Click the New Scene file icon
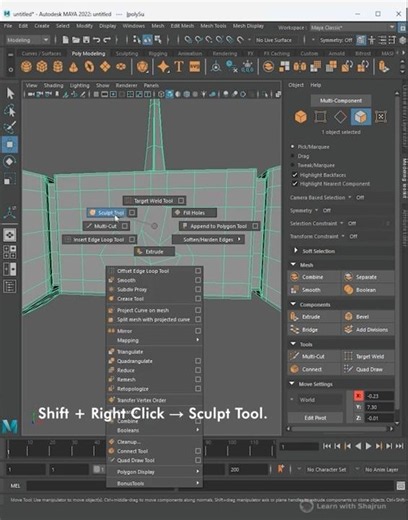Image resolution: width=408 pixels, height=520 pixels. click(65, 40)
